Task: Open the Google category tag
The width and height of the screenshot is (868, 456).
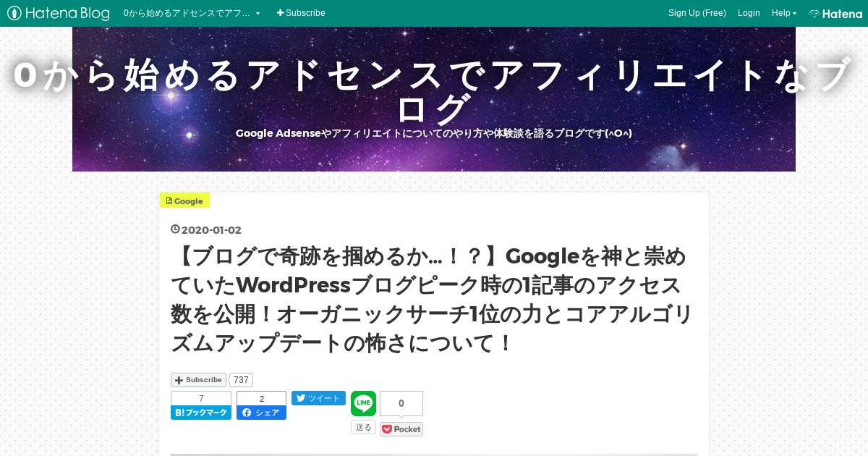Action: 184,200
